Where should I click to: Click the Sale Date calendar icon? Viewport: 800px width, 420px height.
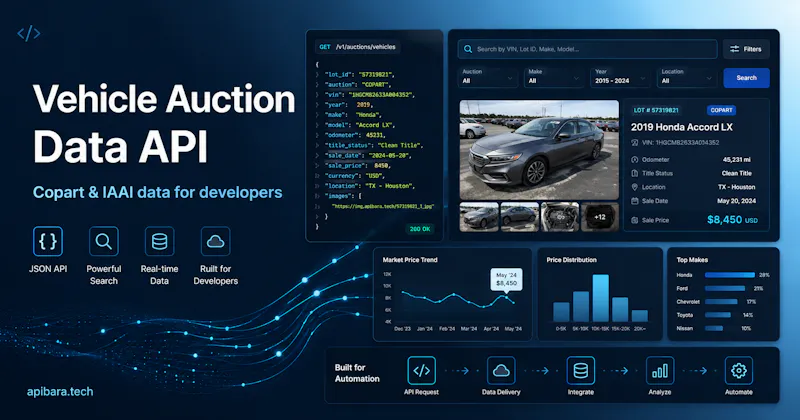point(635,201)
